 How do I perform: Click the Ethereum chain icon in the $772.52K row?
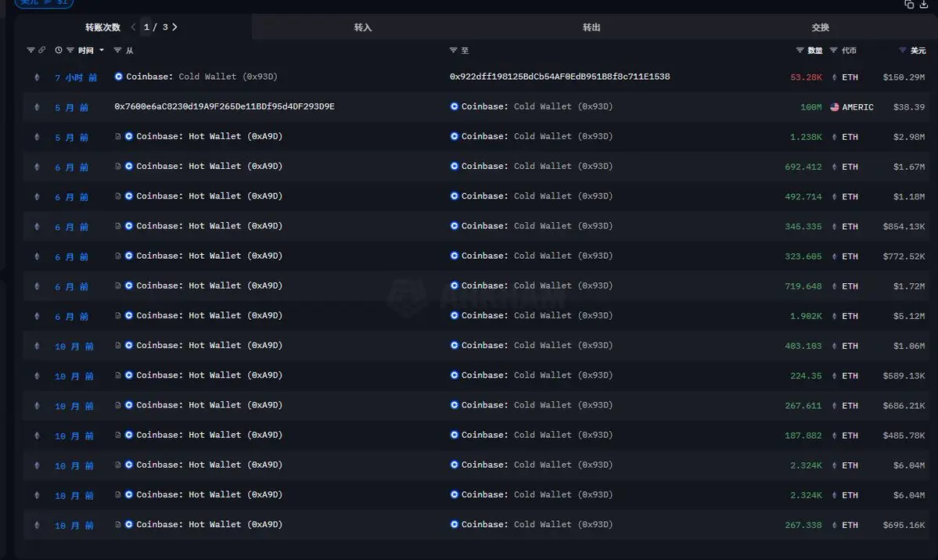tap(37, 256)
